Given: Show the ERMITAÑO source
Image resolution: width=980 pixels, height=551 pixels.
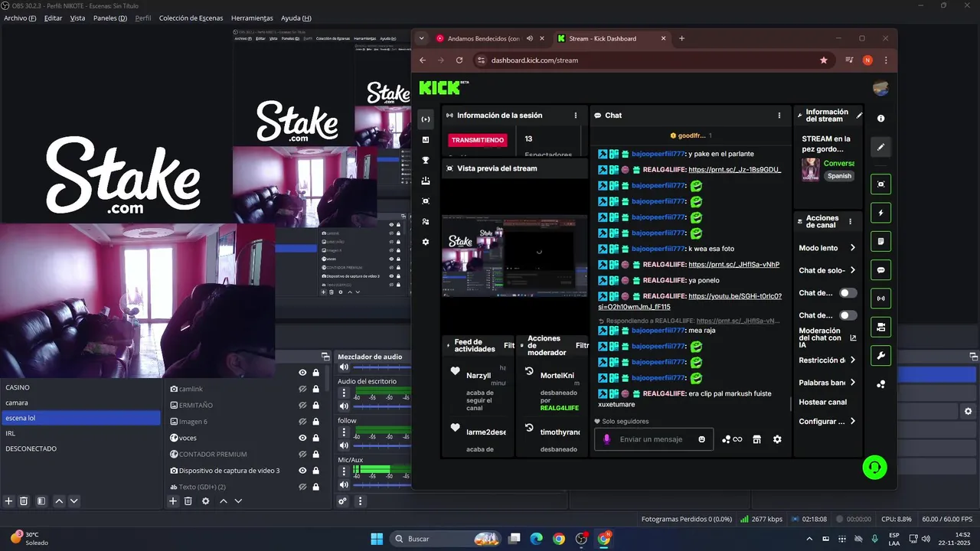Looking at the screenshot, I should point(302,405).
